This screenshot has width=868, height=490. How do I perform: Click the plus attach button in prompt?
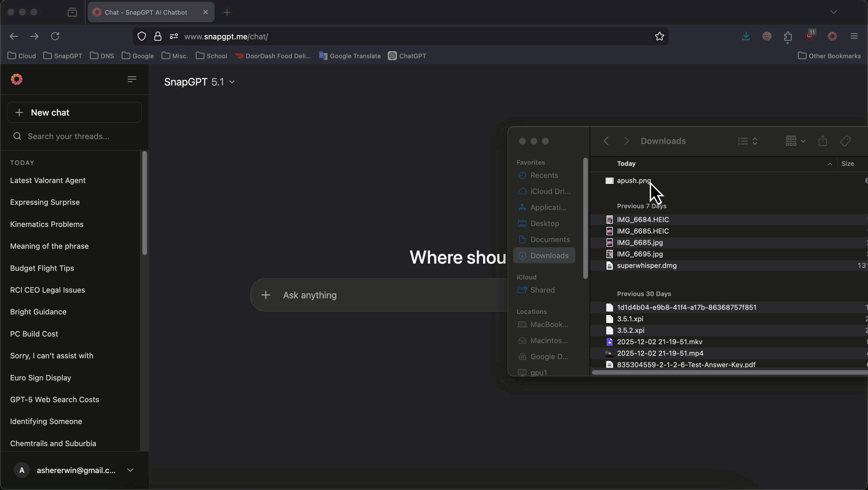click(266, 295)
